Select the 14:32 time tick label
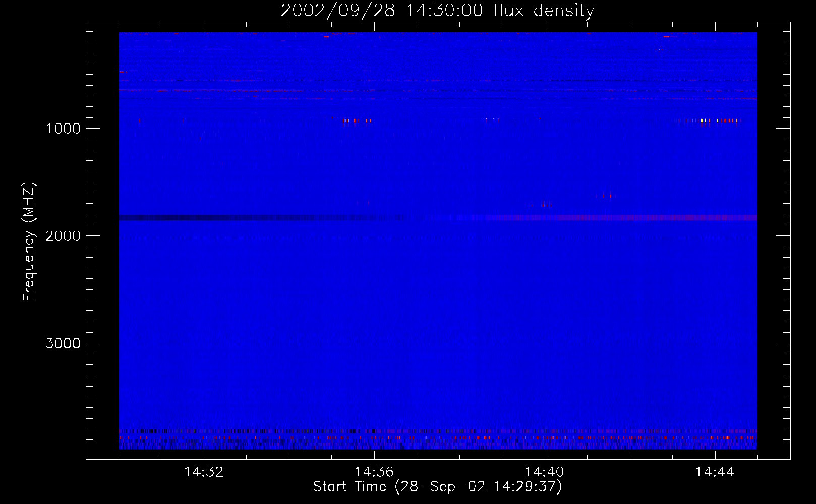 coord(204,472)
